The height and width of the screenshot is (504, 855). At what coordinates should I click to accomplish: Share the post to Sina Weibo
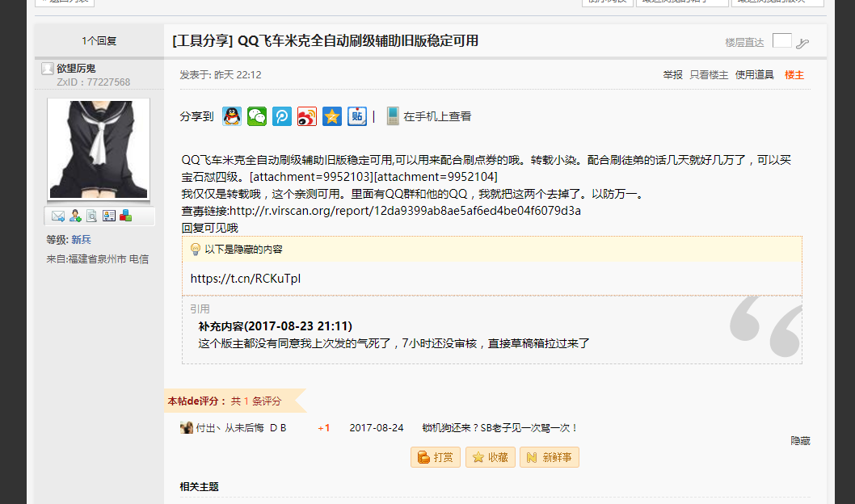[x=307, y=116]
